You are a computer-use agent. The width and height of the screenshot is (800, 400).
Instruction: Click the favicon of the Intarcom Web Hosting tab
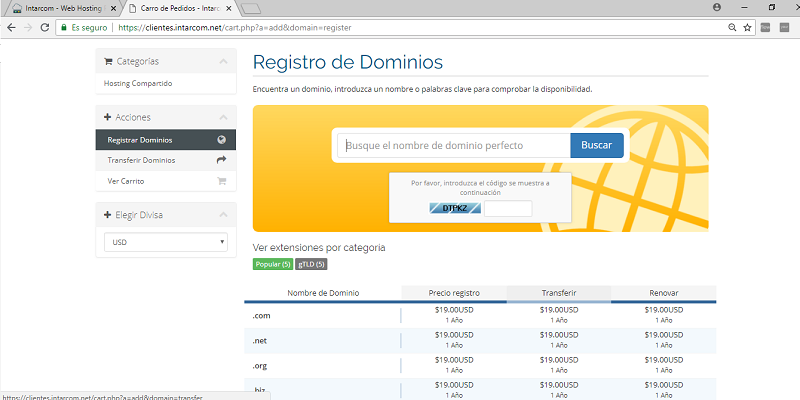click(x=17, y=9)
